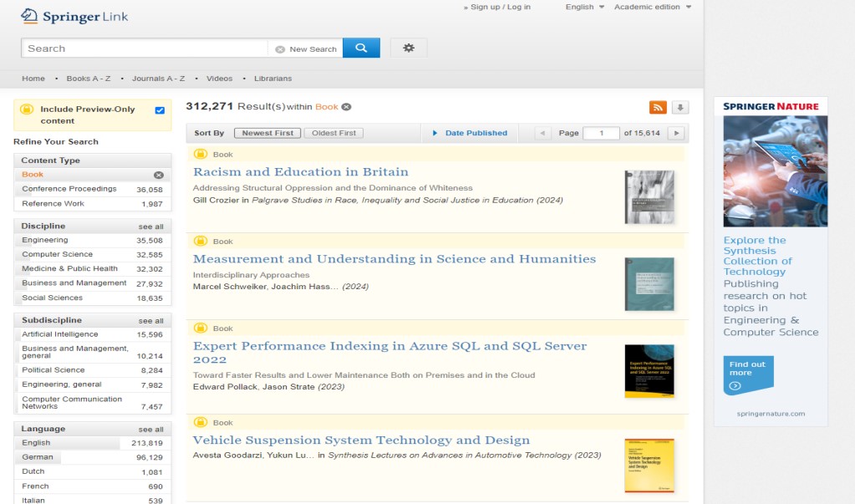Open the Academic edition dropdown
855x504 pixels.
pos(652,7)
